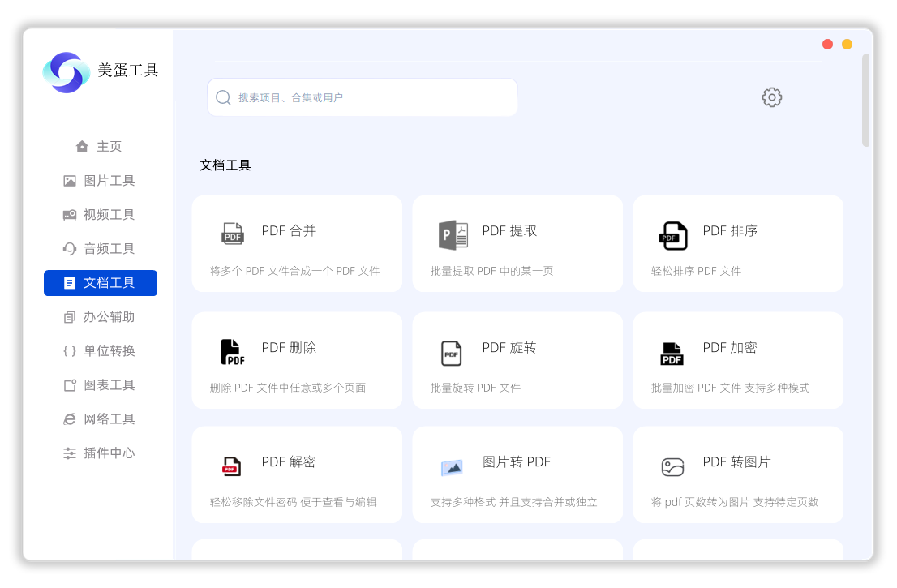
Task: Click description 轻松移除文件密码 便于查看与编辑
Action: 293,502
